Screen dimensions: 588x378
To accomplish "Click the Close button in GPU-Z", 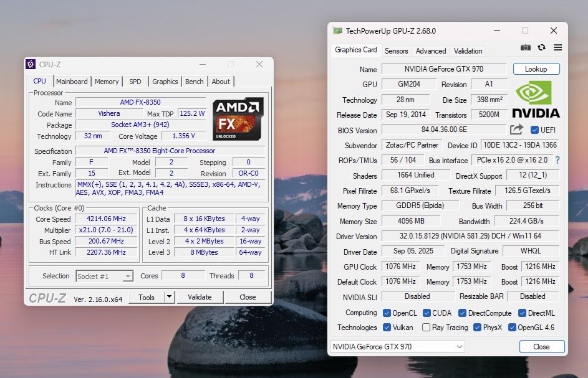I will click(541, 346).
